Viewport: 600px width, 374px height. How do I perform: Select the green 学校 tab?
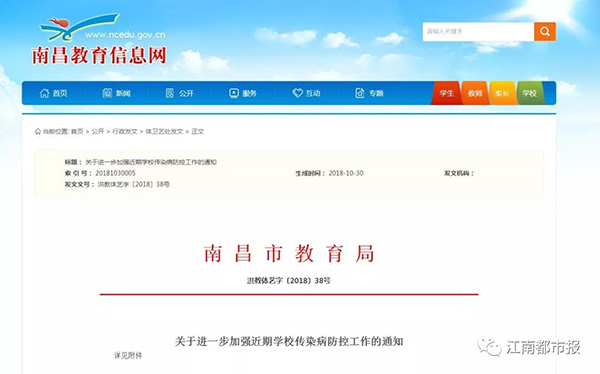tap(530, 93)
